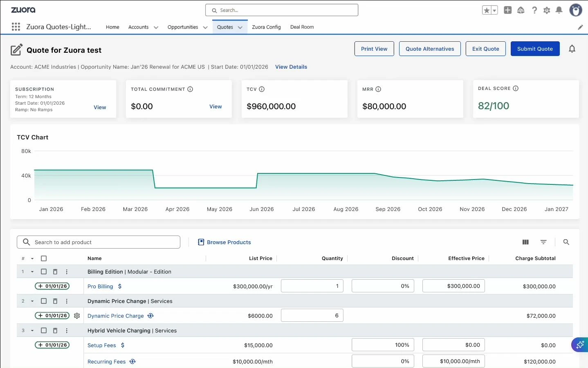The height and width of the screenshot is (368, 588).
Task: Delete the Billing Edition row via trash icon
Action: [55, 272]
